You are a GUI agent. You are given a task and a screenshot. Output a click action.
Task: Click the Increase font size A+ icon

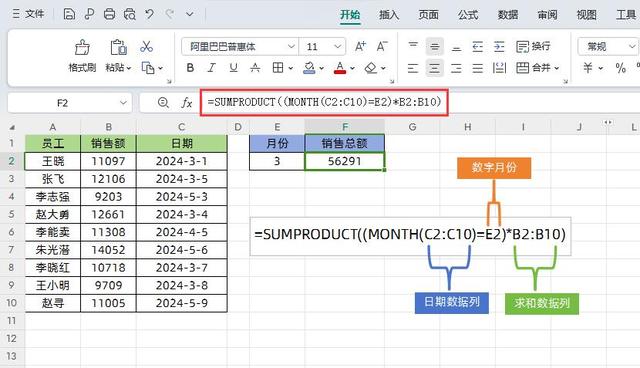[360, 47]
